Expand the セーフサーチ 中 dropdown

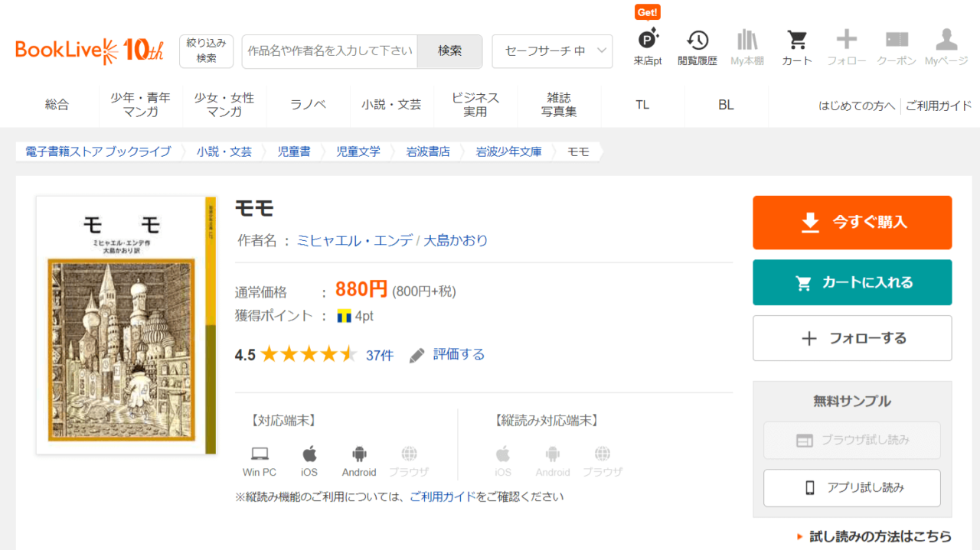pyautogui.click(x=552, y=51)
